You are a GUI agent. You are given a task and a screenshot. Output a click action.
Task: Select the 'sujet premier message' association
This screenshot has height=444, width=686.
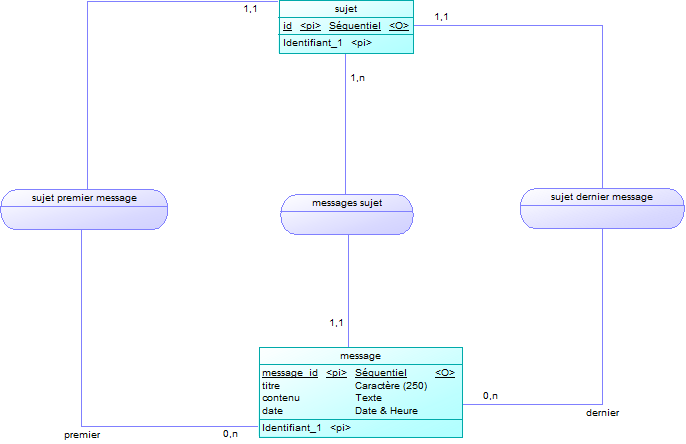coord(83,198)
